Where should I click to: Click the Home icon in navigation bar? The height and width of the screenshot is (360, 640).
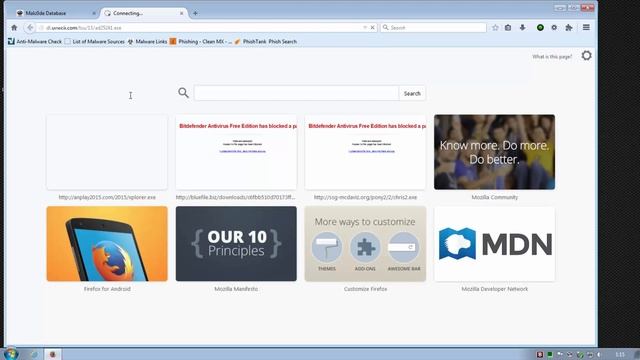(x=14, y=28)
